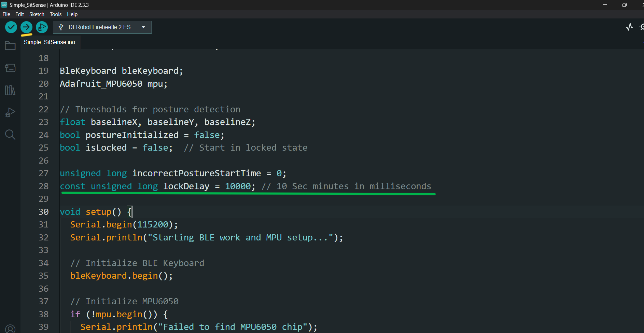Open the Boards Manager sidebar icon
644x333 pixels.
[10, 68]
